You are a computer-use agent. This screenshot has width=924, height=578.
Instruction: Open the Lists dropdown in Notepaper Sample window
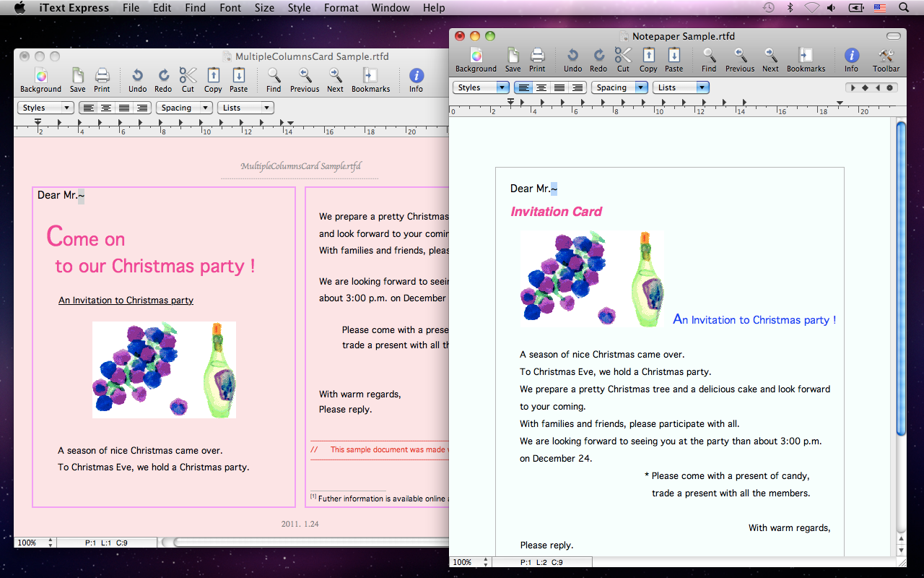tap(681, 87)
